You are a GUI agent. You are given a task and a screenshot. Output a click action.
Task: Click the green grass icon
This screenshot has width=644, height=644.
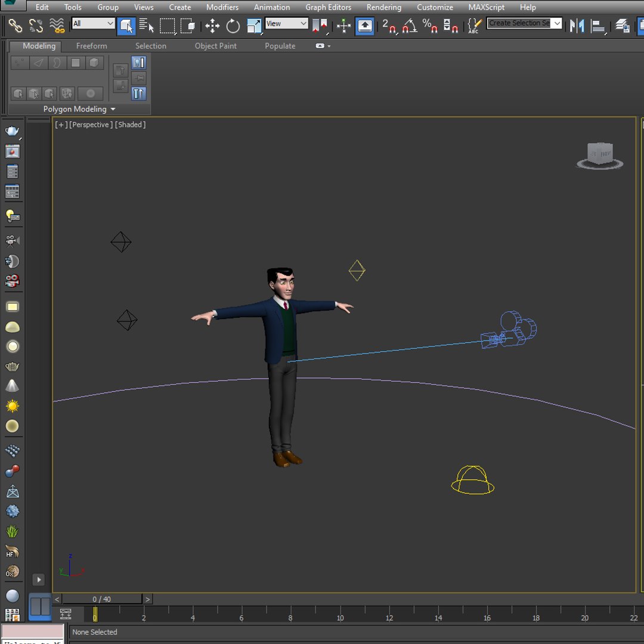(13, 531)
